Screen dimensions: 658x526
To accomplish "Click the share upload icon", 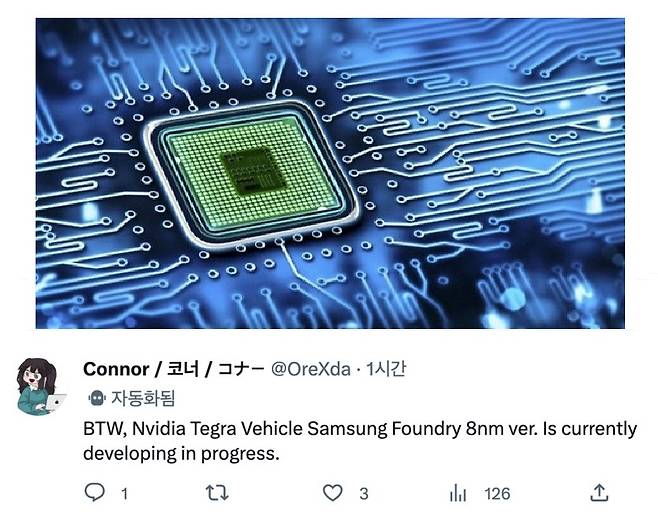I will (599, 492).
